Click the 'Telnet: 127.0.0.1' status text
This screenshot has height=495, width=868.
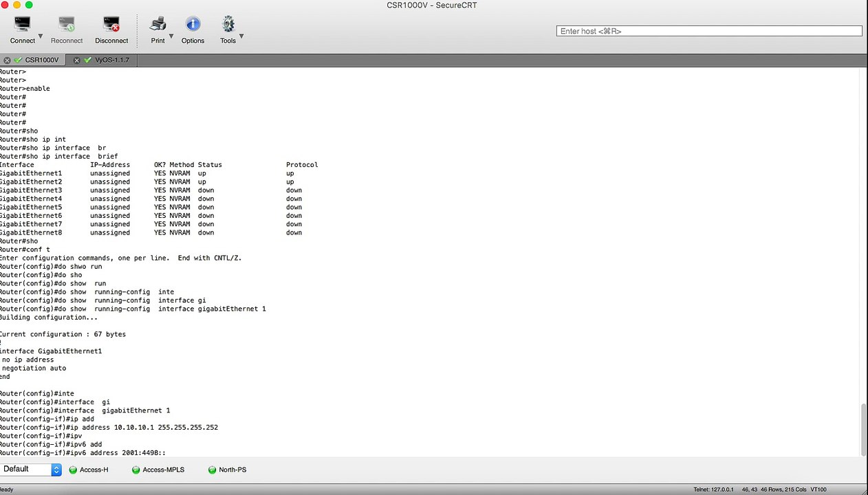(713, 489)
